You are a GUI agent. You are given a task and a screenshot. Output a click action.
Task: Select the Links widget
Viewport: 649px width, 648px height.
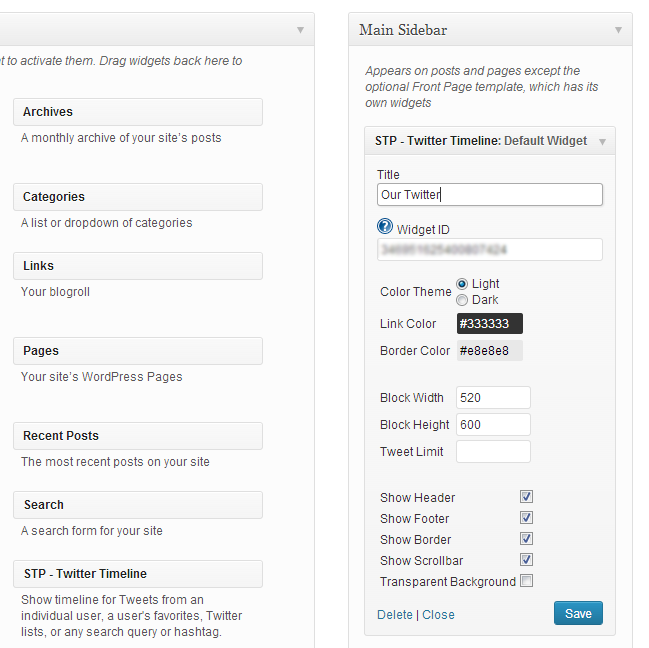tap(138, 266)
